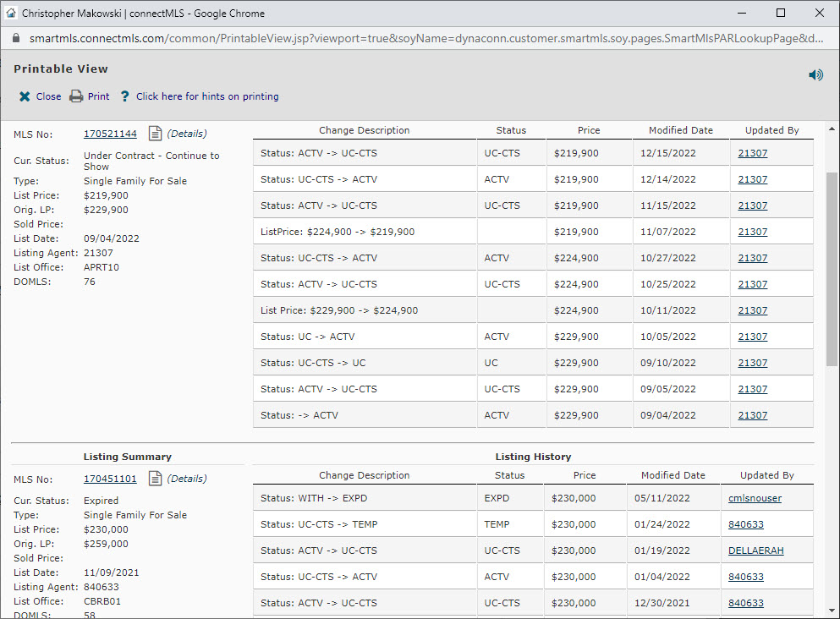Click the hints on printing link

(x=206, y=96)
